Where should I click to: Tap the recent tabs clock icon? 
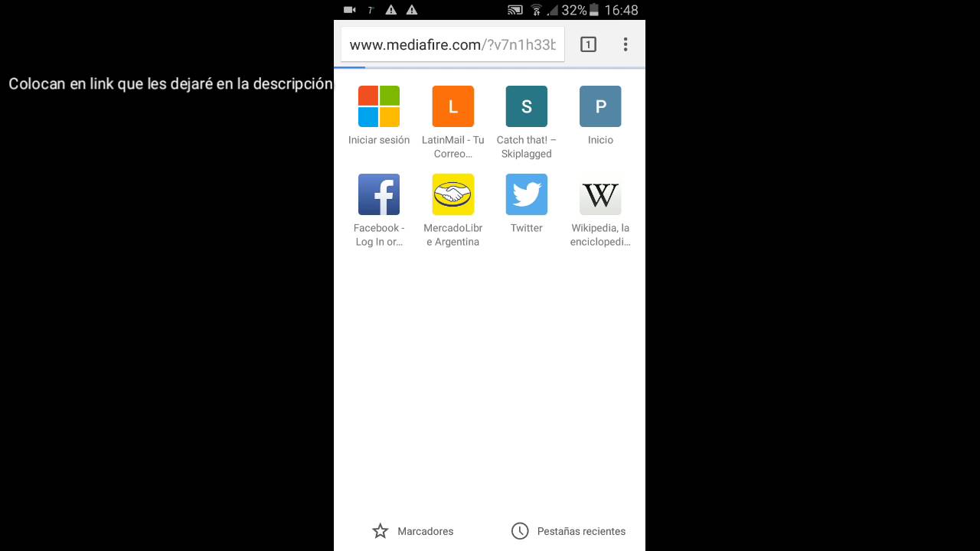coord(520,531)
